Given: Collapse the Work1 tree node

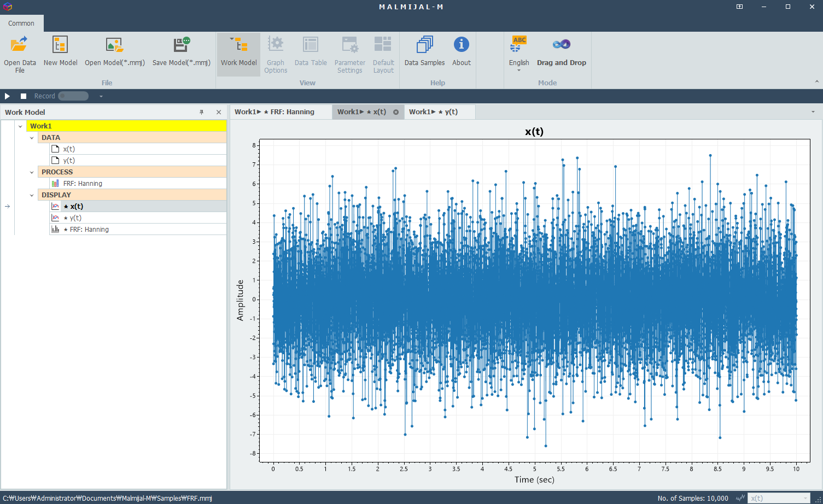Looking at the screenshot, I should tap(20, 126).
